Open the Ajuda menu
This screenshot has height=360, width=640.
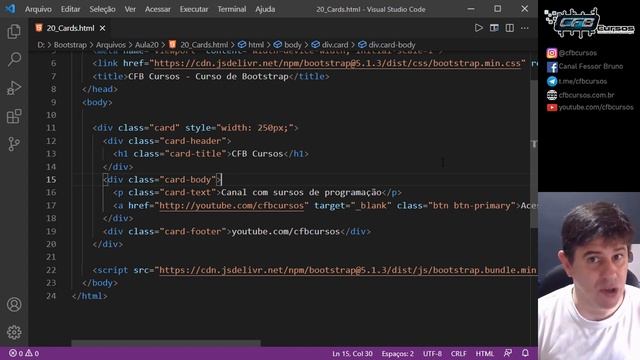(x=265, y=9)
